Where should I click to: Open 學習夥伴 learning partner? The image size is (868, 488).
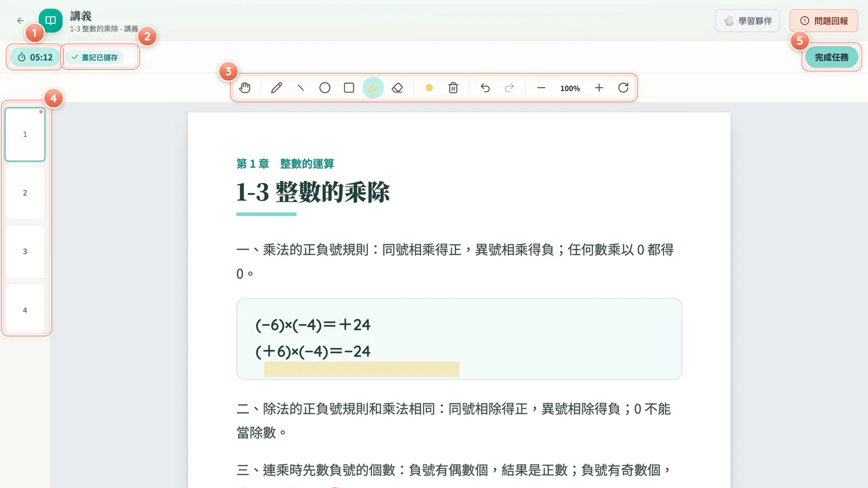click(x=747, y=21)
